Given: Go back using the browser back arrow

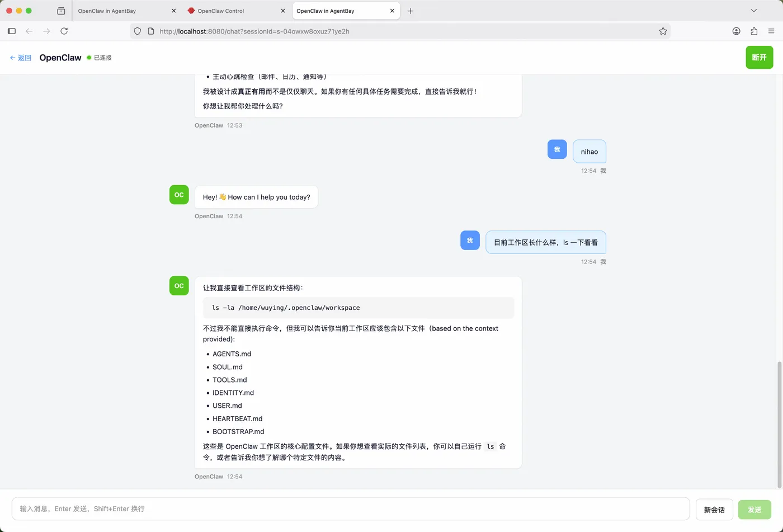Looking at the screenshot, I should (29, 31).
